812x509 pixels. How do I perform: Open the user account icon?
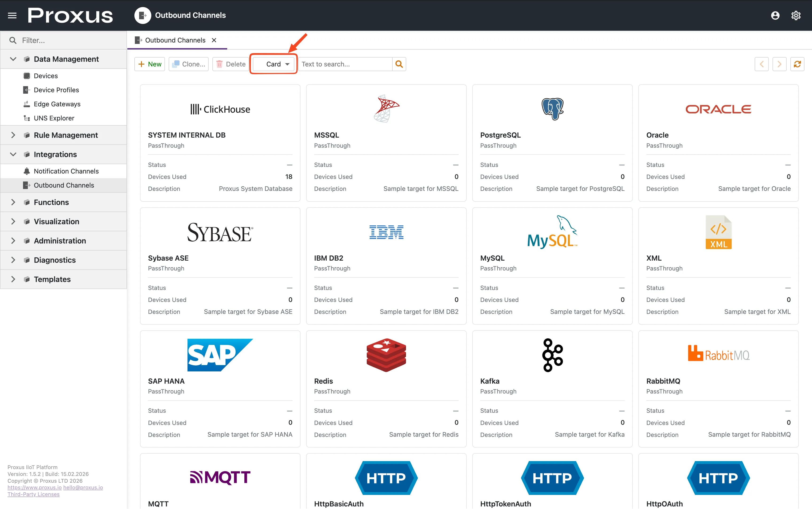tap(775, 15)
